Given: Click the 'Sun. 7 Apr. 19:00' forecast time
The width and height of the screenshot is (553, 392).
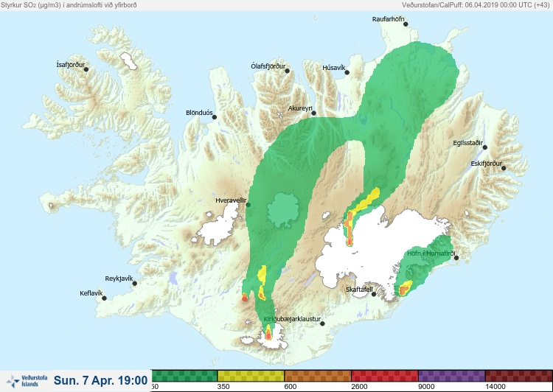Looking at the screenshot, I should coord(100,380).
